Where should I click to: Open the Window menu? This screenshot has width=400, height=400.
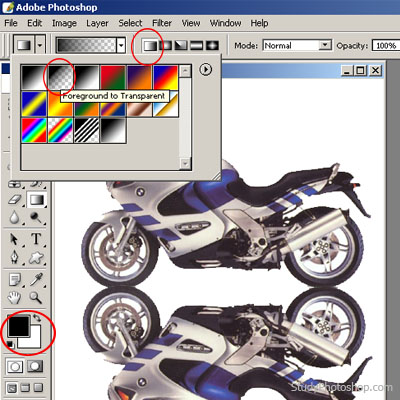(x=226, y=23)
